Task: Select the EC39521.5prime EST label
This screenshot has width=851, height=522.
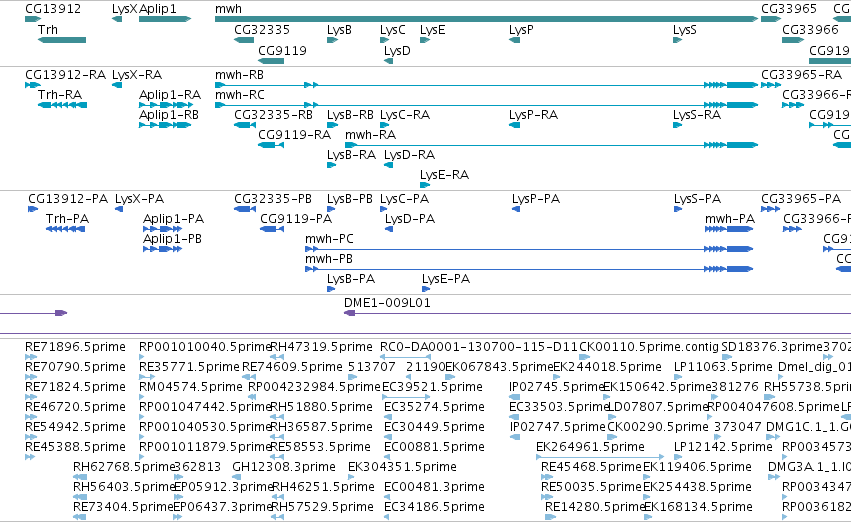Action: [x=432, y=387]
